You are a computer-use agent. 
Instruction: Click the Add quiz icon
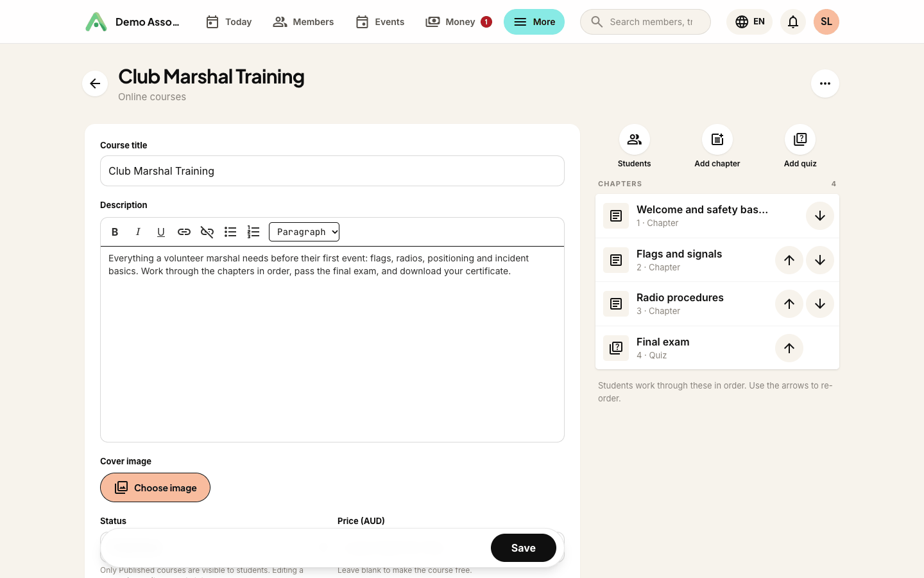tap(800, 139)
